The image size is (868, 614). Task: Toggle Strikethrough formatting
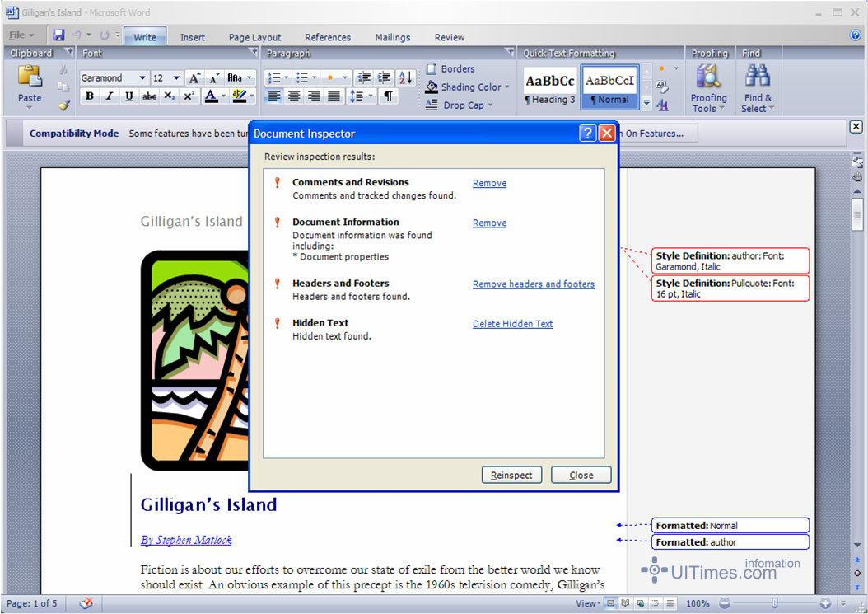149,96
